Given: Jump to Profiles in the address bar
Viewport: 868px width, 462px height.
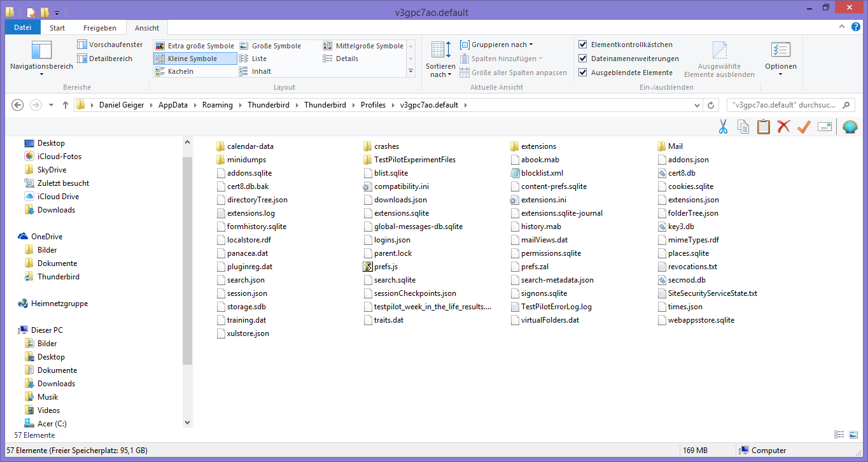Looking at the screenshot, I should pos(373,105).
